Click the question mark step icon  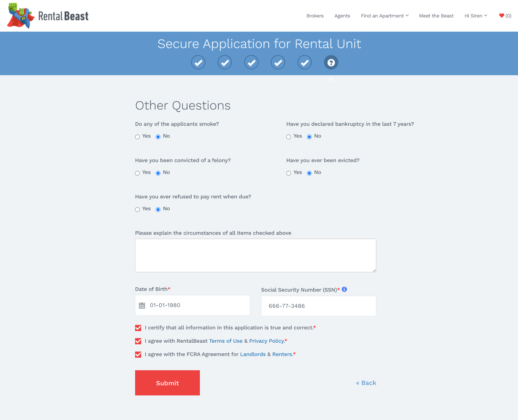click(x=331, y=62)
